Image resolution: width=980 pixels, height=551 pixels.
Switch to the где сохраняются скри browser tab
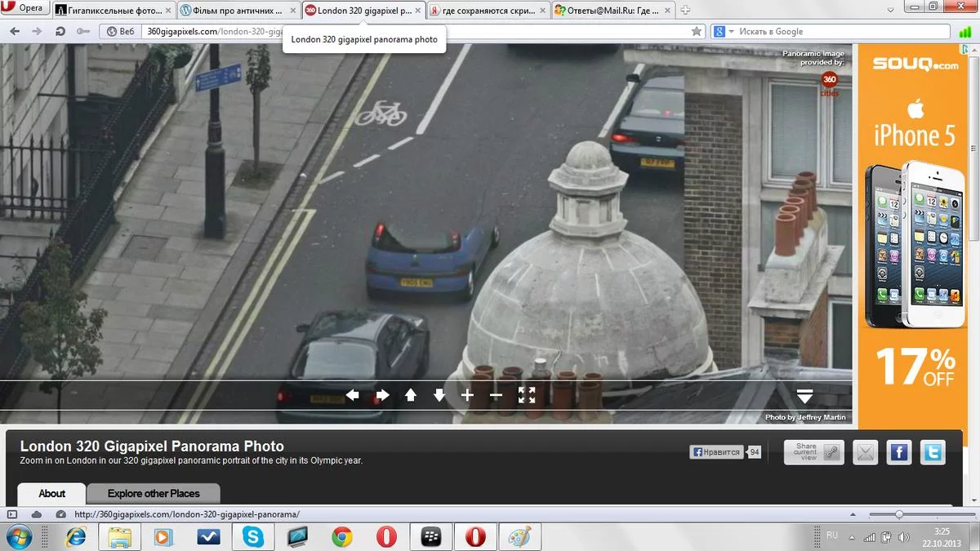pyautogui.click(x=488, y=10)
